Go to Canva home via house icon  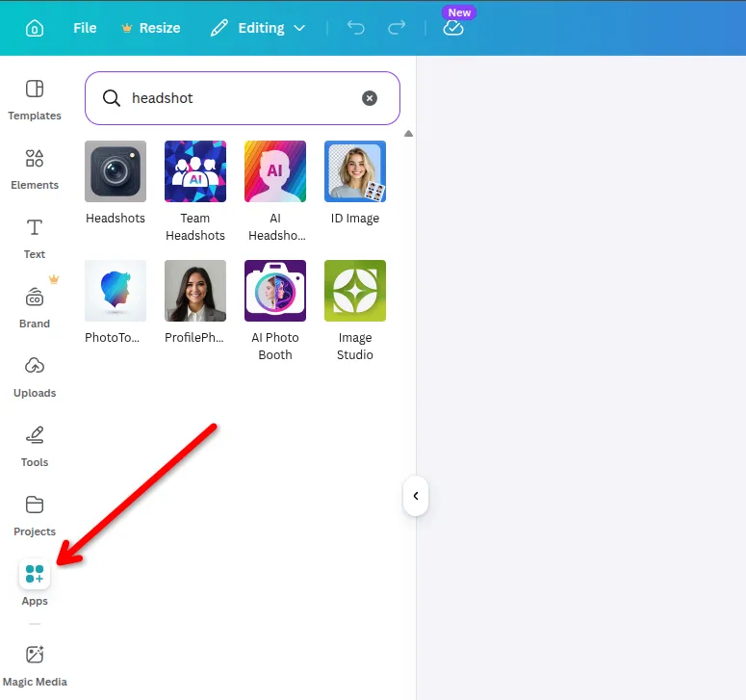(35, 28)
